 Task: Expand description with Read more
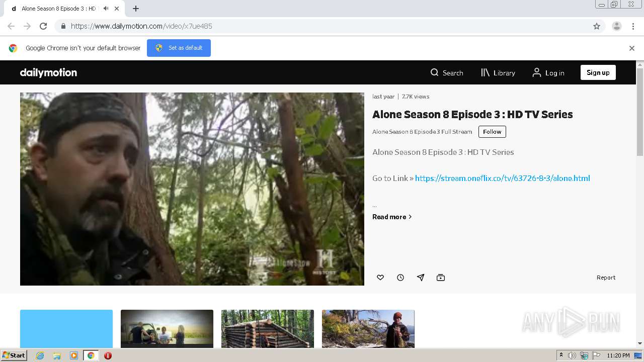click(x=392, y=217)
